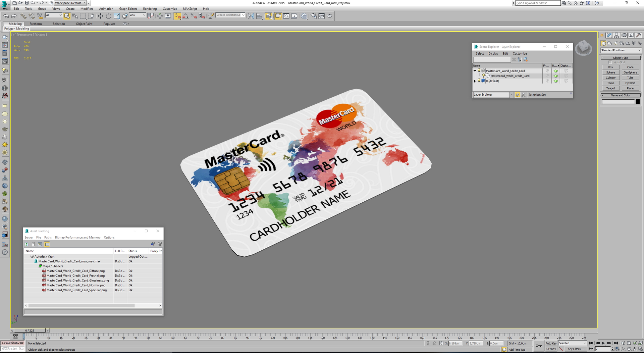Click the GeoSphere primitive button
The height and width of the screenshot is (353, 644).
[630, 72]
